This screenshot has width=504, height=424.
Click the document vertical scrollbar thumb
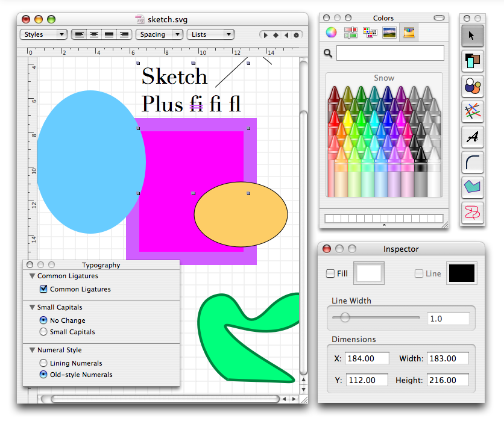point(303,243)
